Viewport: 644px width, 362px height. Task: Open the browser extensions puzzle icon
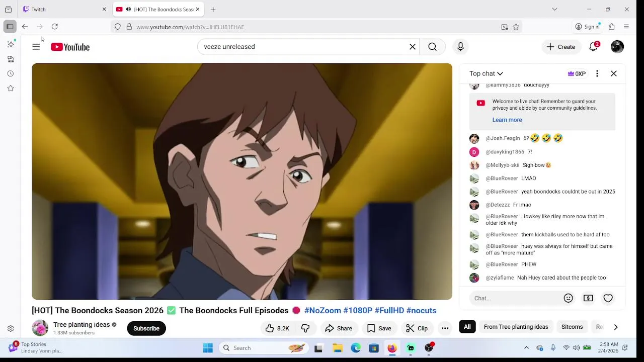point(612,27)
